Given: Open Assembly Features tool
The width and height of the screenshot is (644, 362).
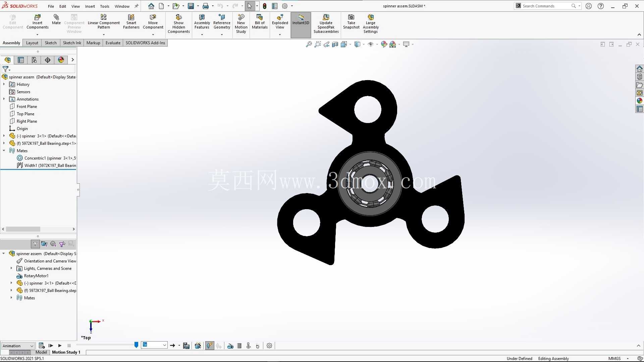Looking at the screenshot, I should pyautogui.click(x=202, y=22).
